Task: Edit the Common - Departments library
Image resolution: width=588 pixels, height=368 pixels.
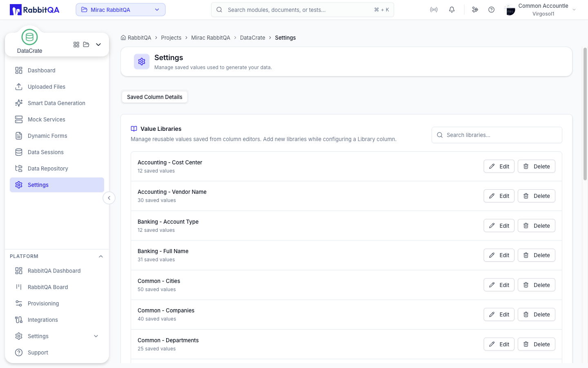Action: [499, 344]
